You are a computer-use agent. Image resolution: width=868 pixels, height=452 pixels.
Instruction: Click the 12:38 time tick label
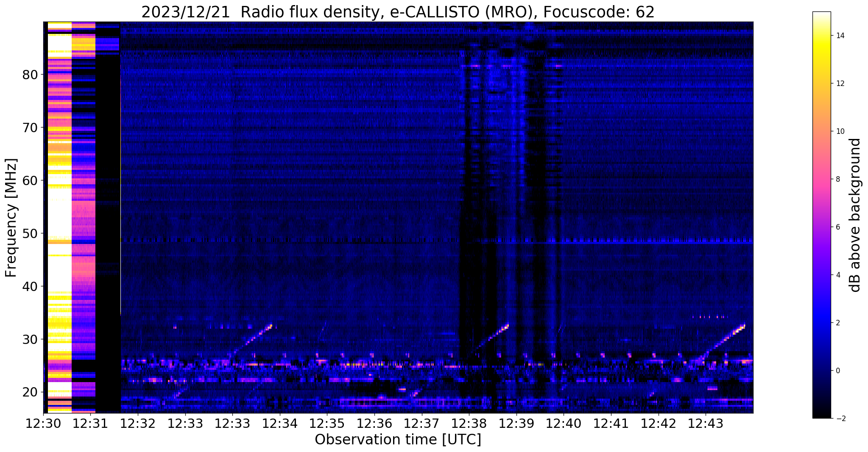click(x=469, y=423)
